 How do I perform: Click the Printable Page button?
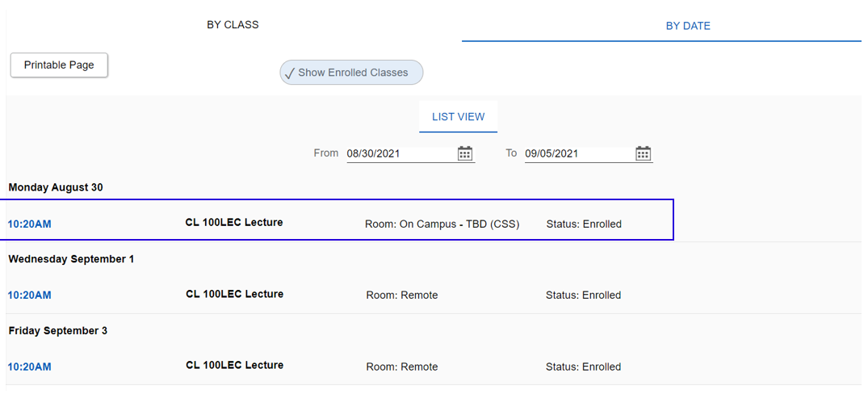59,65
